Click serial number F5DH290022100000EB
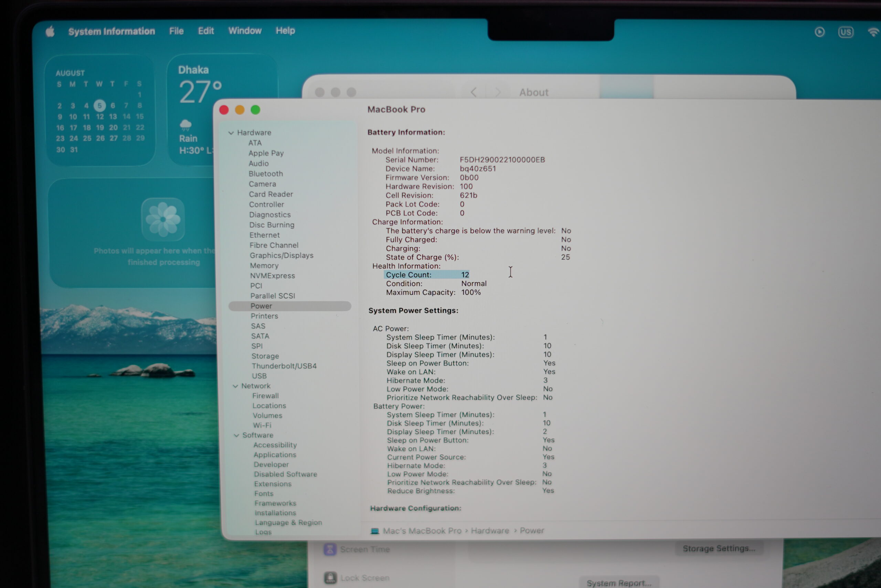The height and width of the screenshot is (588, 881). [x=502, y=160]
